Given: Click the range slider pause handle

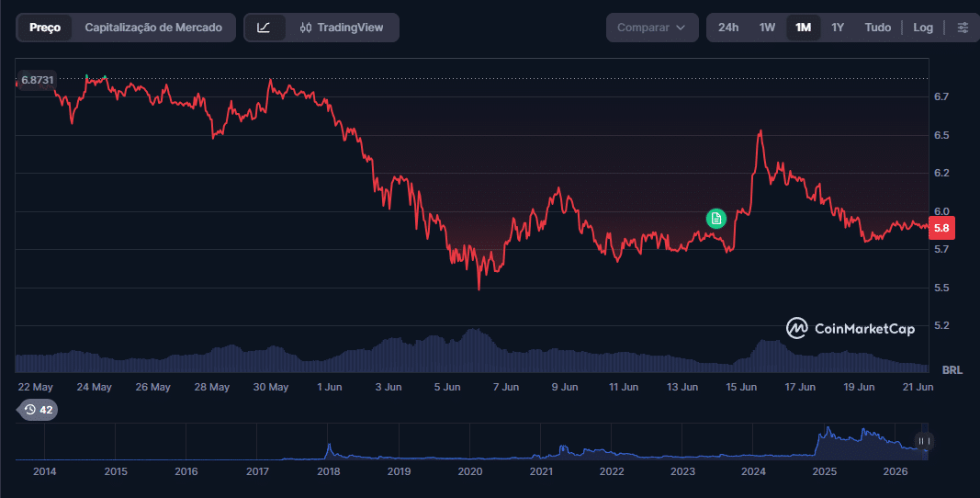Looking at the screenshot, I should tap(924, 441).
